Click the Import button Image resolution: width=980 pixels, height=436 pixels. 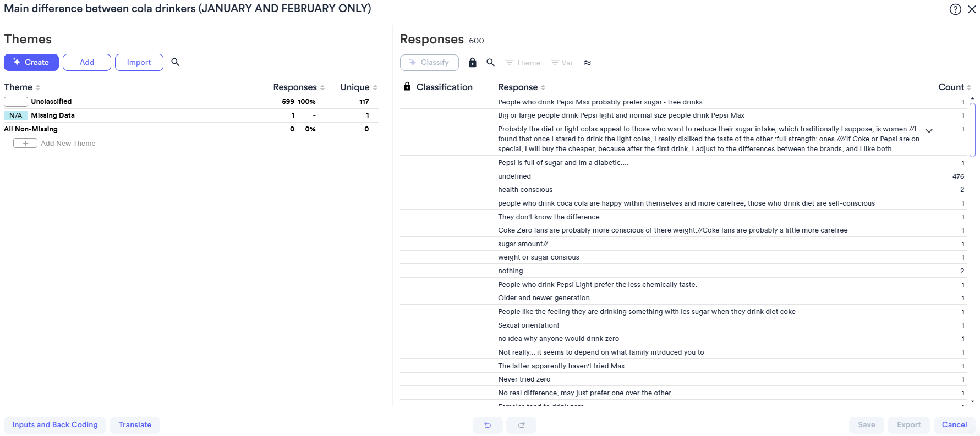coord(139,62)
